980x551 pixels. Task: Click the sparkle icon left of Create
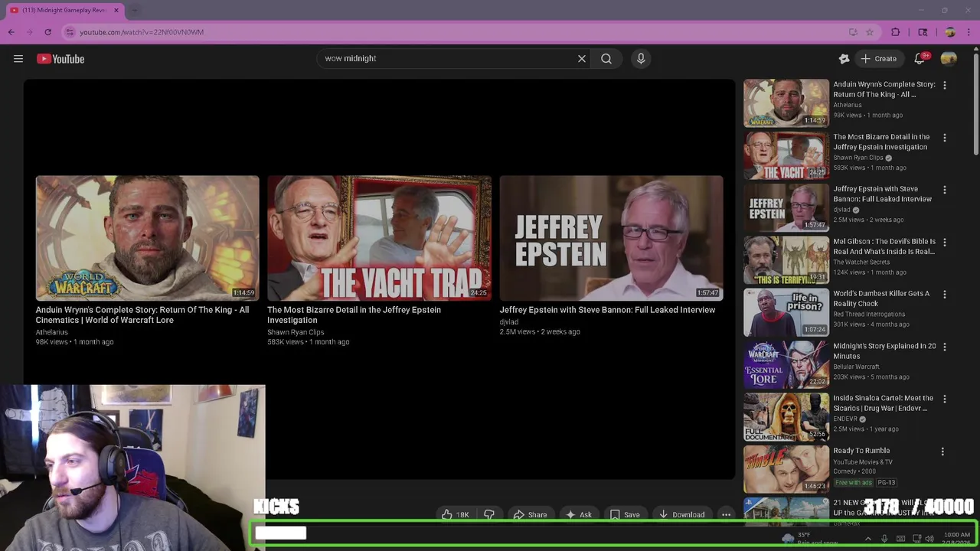pyautogui.click(x=844, y=58)
